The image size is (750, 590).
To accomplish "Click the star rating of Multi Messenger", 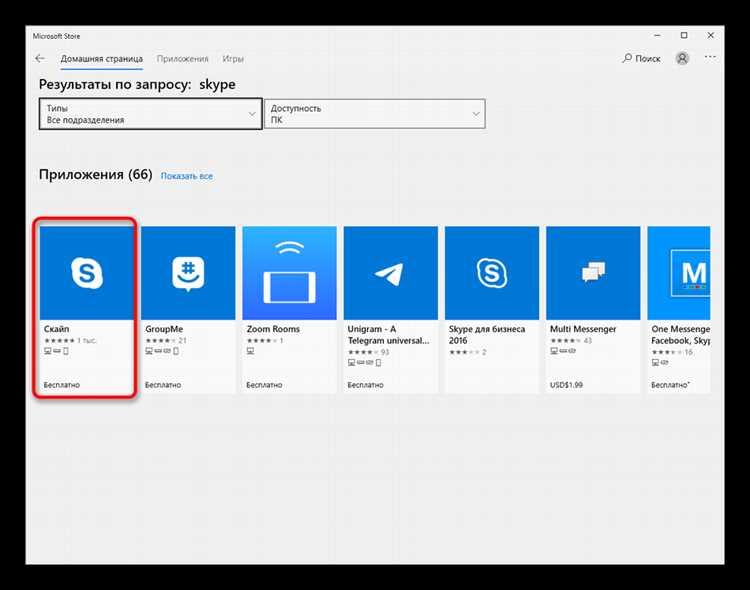I will click(x=566, y=341).
